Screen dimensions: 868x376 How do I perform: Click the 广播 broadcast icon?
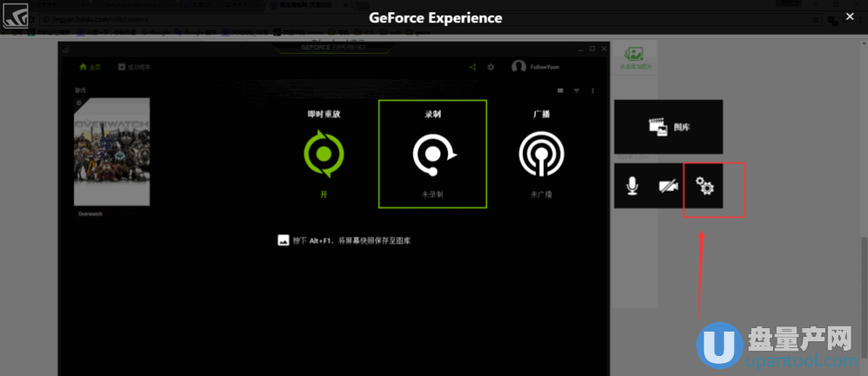pyautogui.click(x=541, y=155)
